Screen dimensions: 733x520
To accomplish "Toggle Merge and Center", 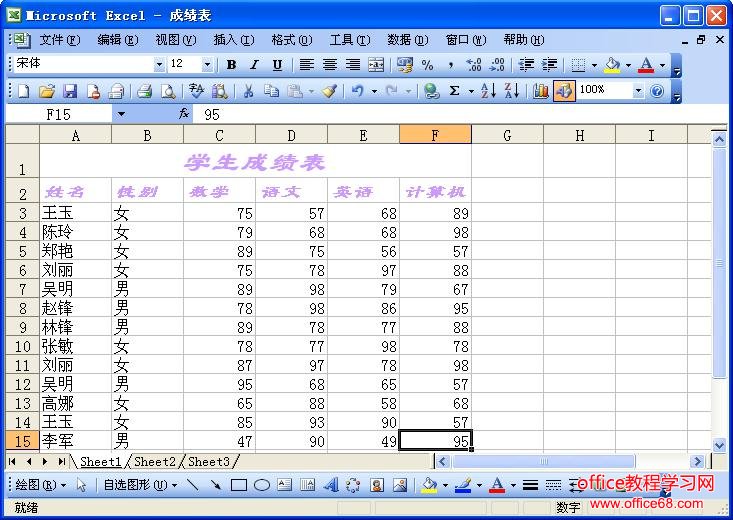I will point(376,65).
